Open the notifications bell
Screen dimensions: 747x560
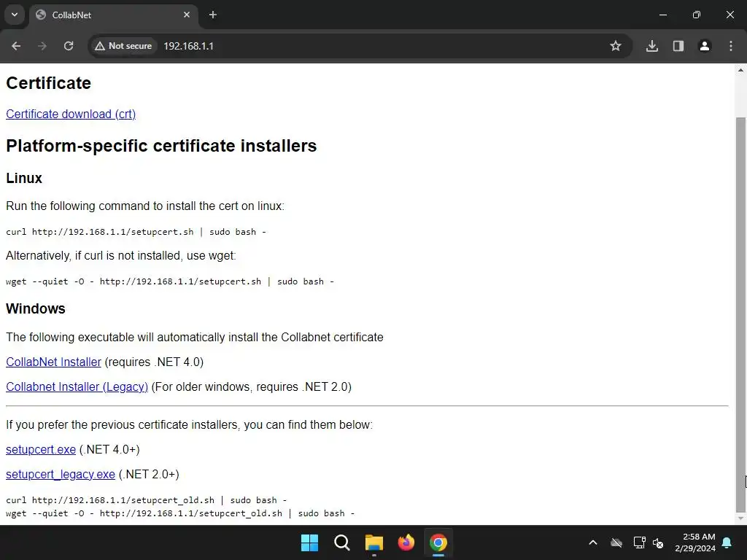(727, 542)
